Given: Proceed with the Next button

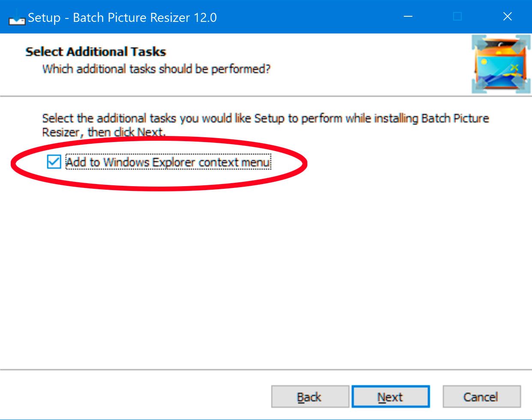Looking at the screenshot, I should pos(391,397).
